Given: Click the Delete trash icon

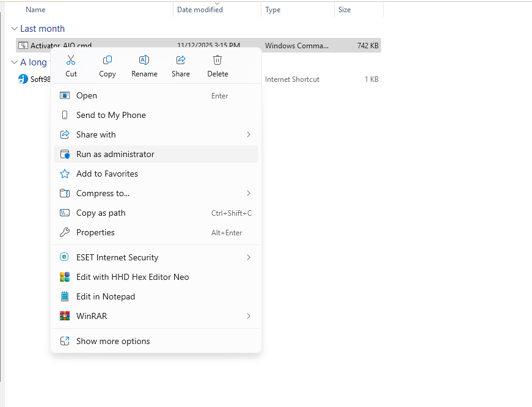Looking at the screenshot, I should click(x=217, y=61).
